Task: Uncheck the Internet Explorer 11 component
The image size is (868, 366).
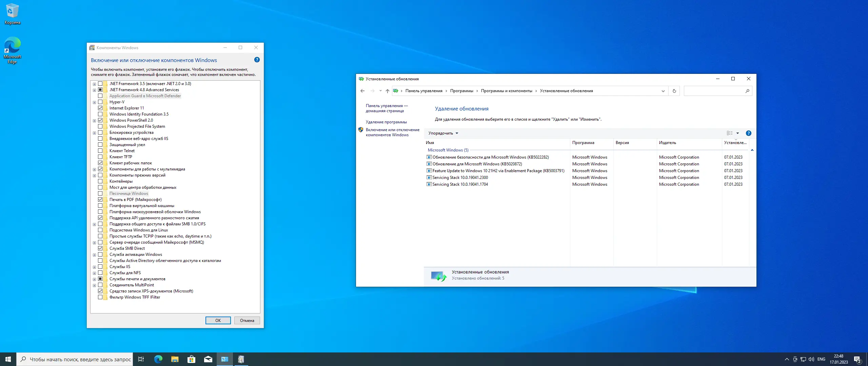Action: (100, 108)
